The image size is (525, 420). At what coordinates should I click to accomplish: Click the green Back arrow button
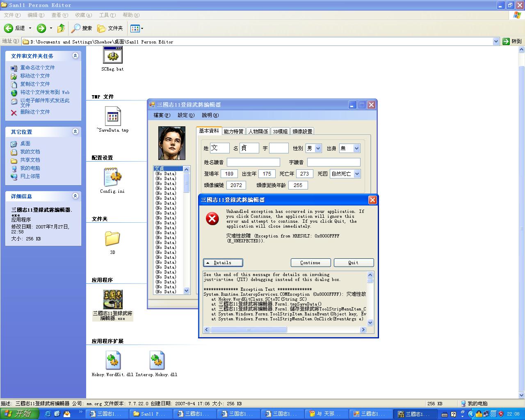tap(9, 28)
